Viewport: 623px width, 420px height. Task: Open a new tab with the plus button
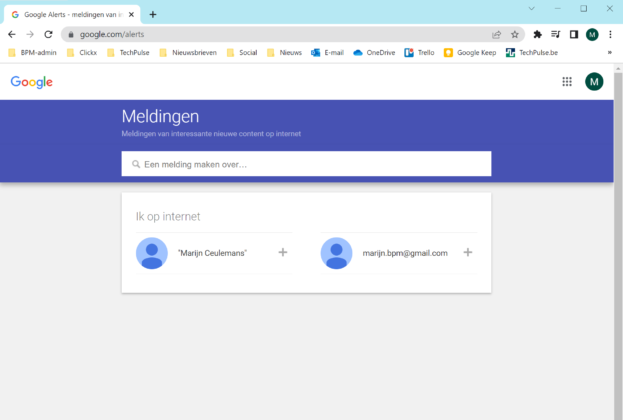(x=153, y=15)
